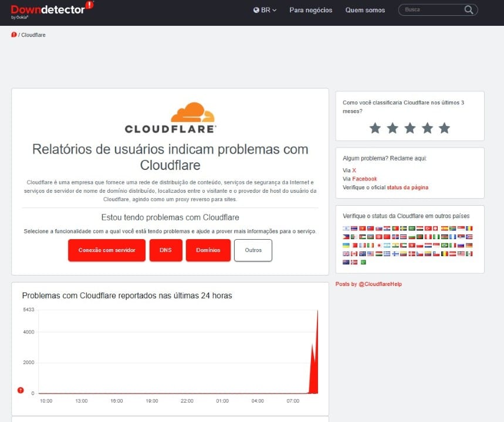
Task: Open the Para negócios menu item
Action: coord(311,10)
